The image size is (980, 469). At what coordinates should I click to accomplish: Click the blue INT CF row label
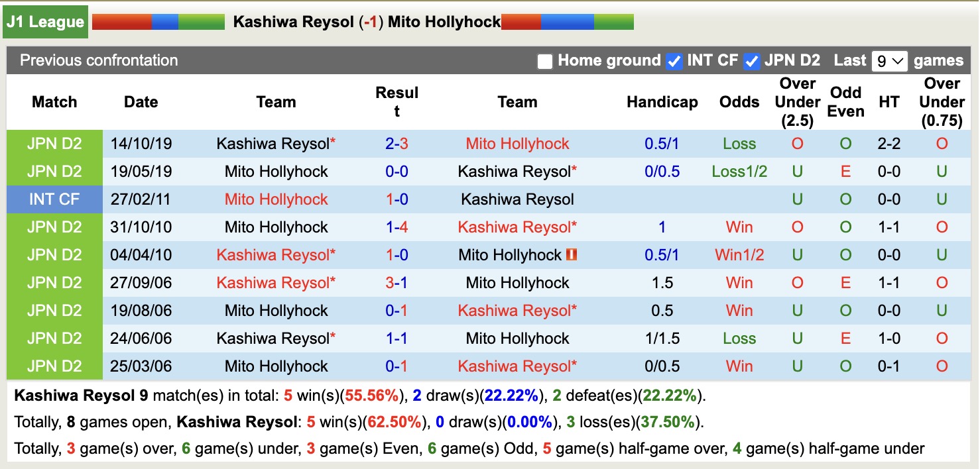54,199
